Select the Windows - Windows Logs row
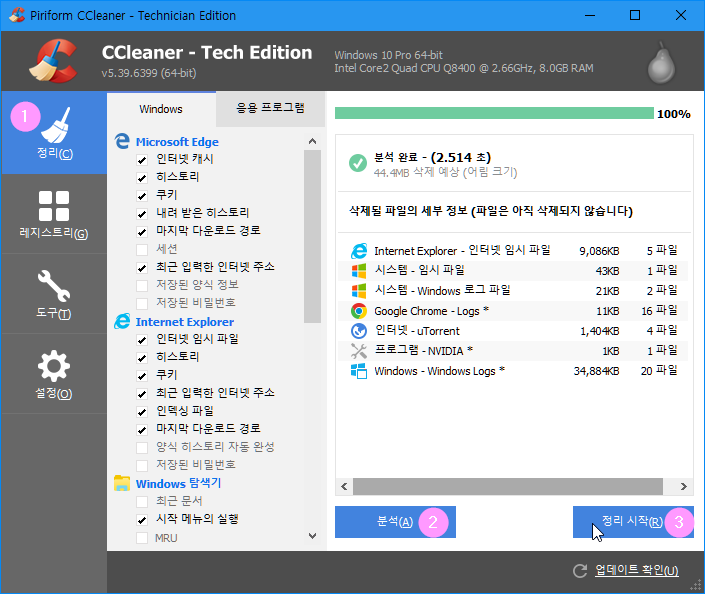Viewport: 705px width, 594px height. [514, 371]
